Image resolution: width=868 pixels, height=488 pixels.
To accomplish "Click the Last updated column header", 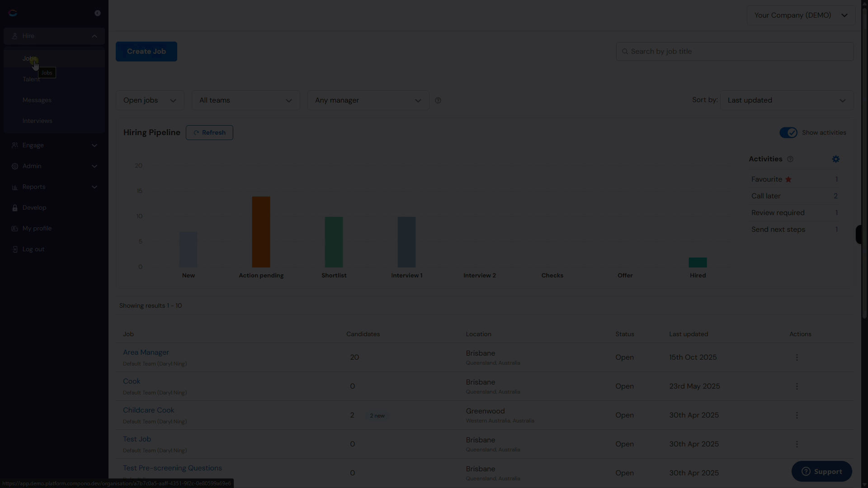I will pyautogui.click(x=689, y=334).
